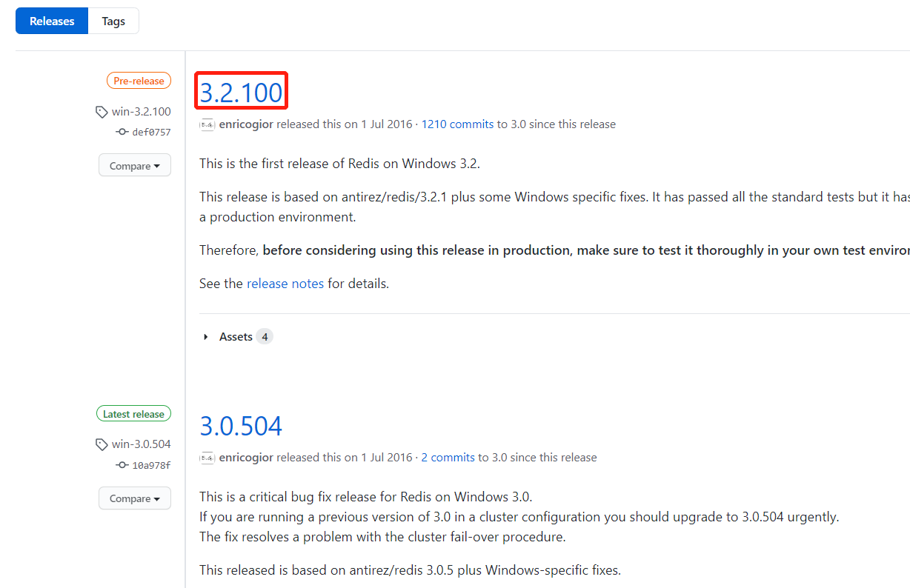This screenshot has height=588, width=910.
Task: Open the Compare dropdown for win-3.0.504
Action: 134,498
